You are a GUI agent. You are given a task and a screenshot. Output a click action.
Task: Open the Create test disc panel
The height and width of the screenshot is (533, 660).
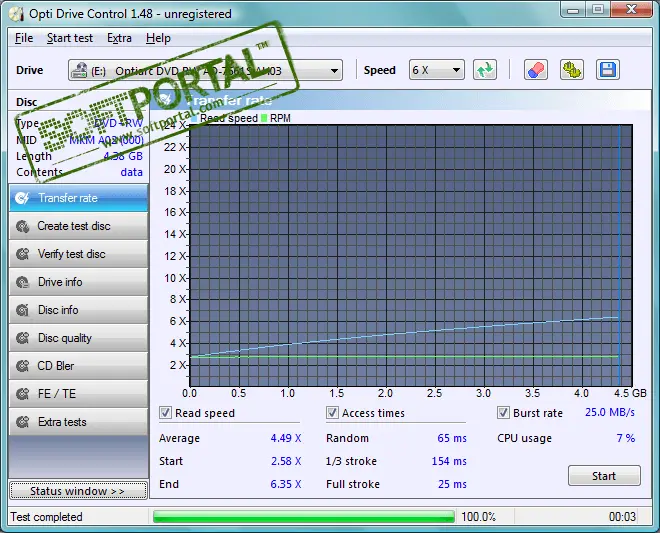78,226
